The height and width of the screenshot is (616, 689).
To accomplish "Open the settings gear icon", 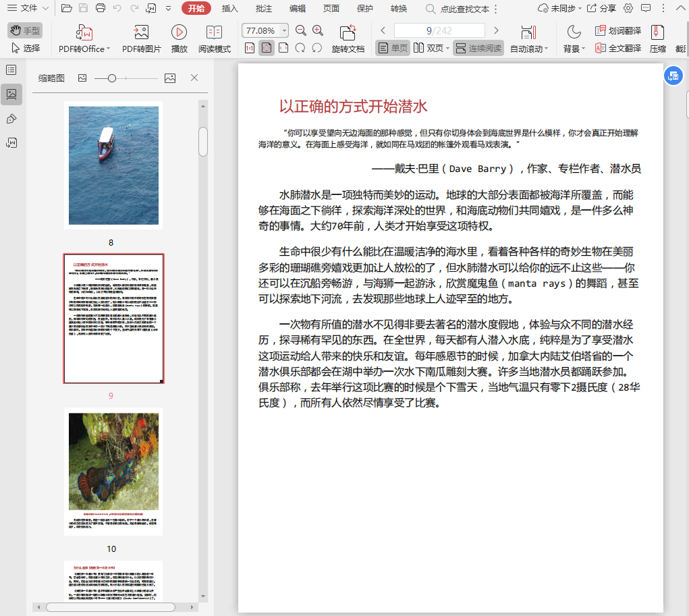I will [x=628, y=8].
